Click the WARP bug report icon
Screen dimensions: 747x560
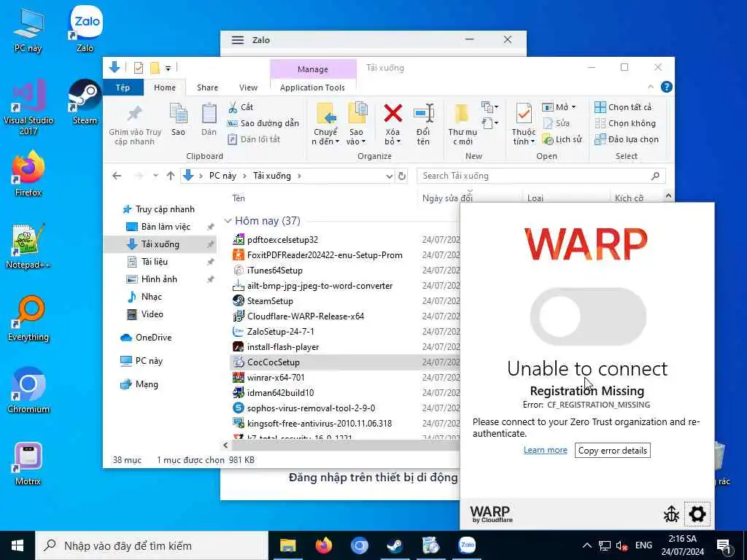(x=671, y=514)
